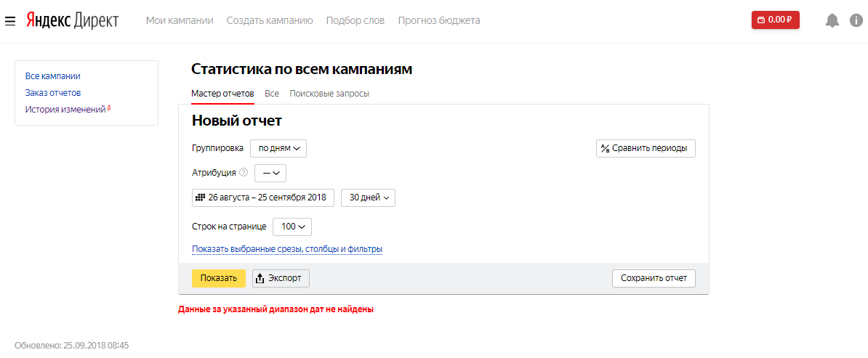The height and width of the screenshot is (358, 868).
Task: Expand Строк на странице 100 dropdown
Action: click(292, 227)
